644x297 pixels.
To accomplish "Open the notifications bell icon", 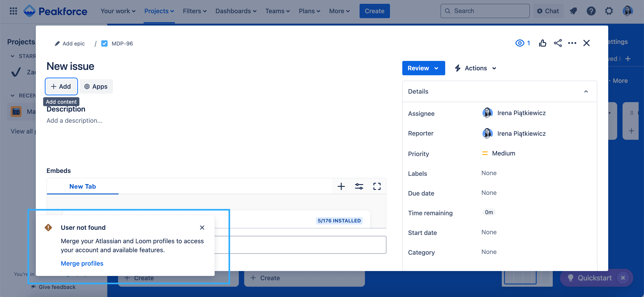I will click(573, 11).
